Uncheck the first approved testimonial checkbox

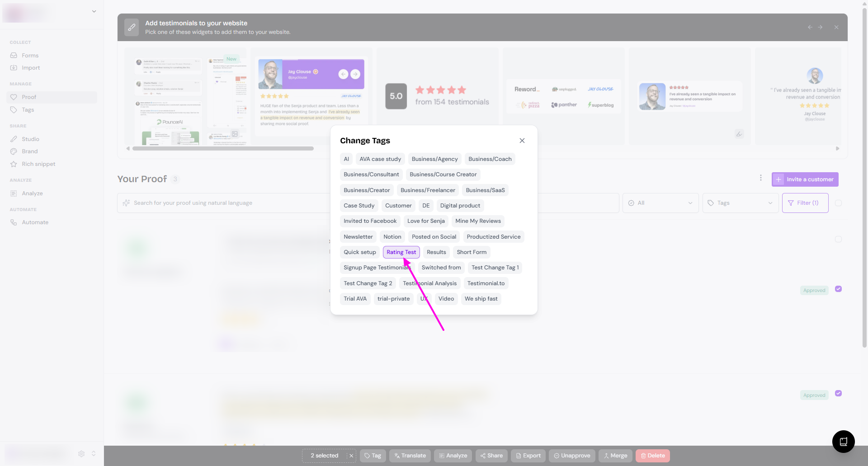click(x=838, y=289)
